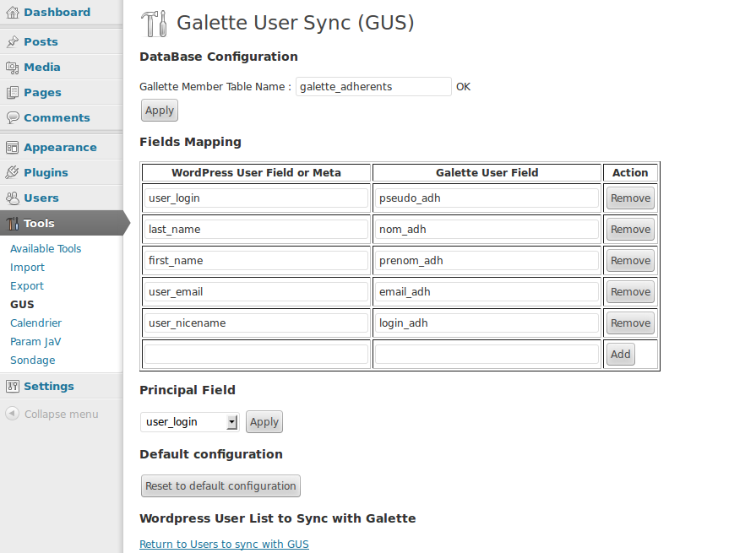
Task: Apply the Principal Field selection
Action: (x=264, y=422)
